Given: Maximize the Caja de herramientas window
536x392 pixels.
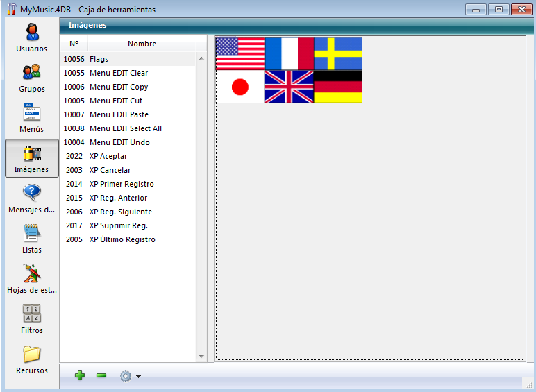Looking at the screenshot, I should (499, 9).
